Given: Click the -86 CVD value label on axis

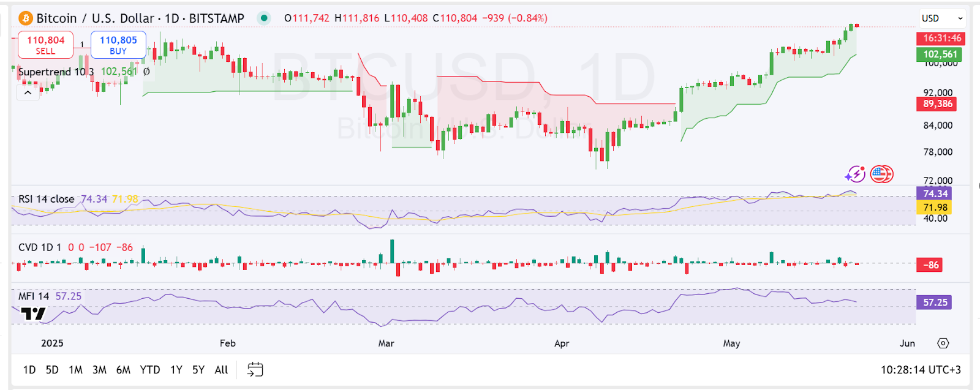Looking at the screenshot, I should pos(929,265).
